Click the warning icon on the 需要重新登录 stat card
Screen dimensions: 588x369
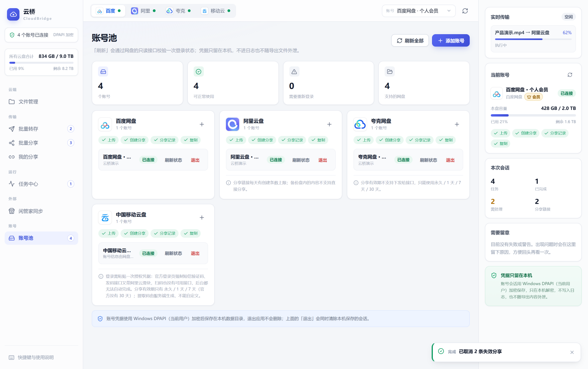tap(294, 71)
